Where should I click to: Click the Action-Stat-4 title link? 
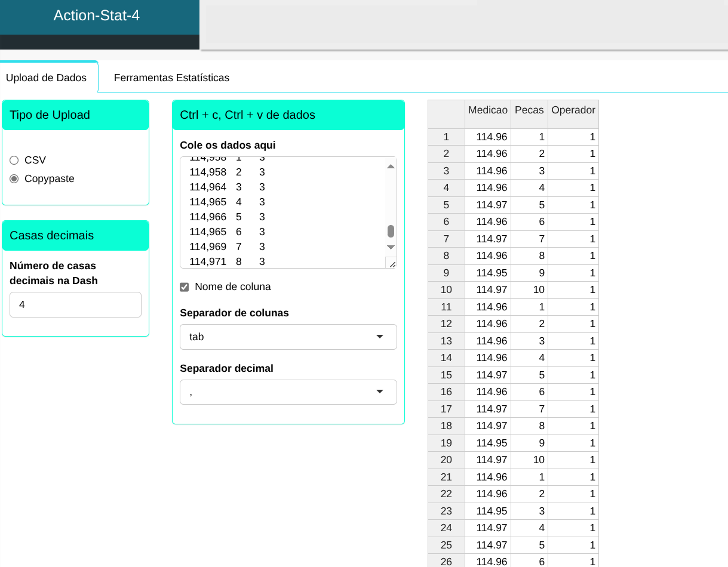96,16
